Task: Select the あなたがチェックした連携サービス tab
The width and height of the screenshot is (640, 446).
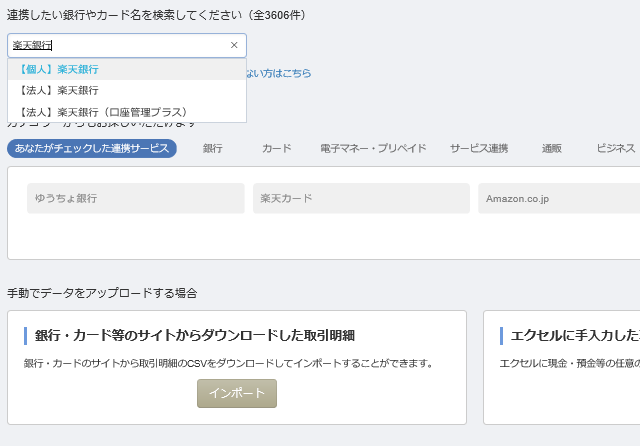Action: (x=92, y=148)
